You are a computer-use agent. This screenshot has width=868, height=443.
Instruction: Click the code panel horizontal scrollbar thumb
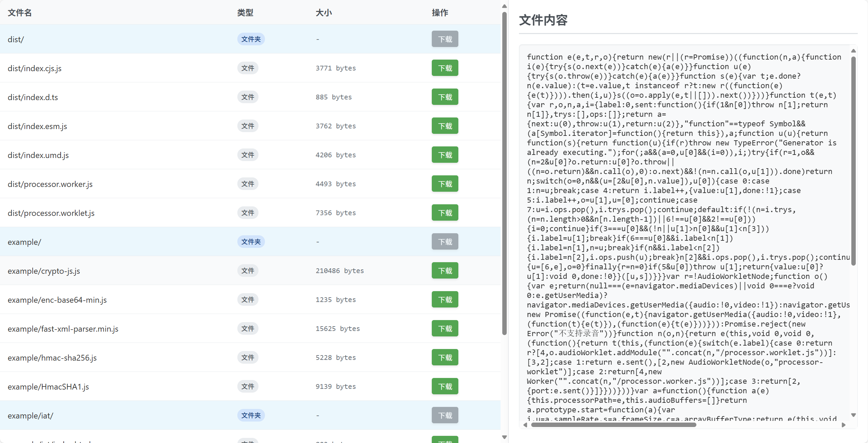coord(613,425)
